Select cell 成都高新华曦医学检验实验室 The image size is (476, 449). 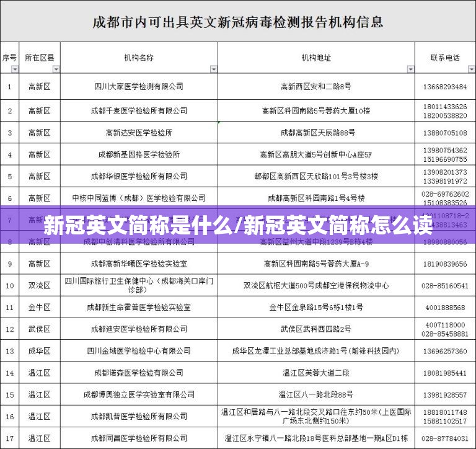point(139,264)
